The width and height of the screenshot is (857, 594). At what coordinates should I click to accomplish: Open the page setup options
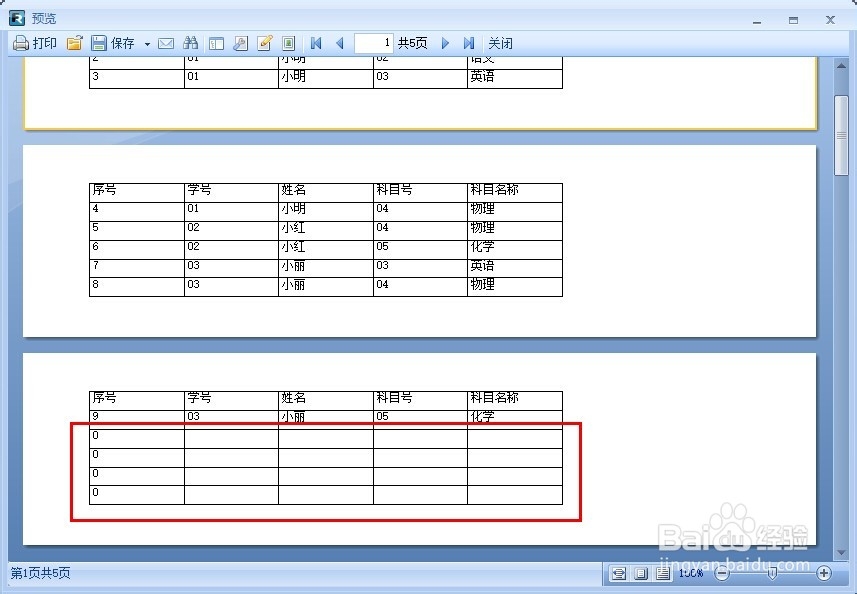[216, 43]
